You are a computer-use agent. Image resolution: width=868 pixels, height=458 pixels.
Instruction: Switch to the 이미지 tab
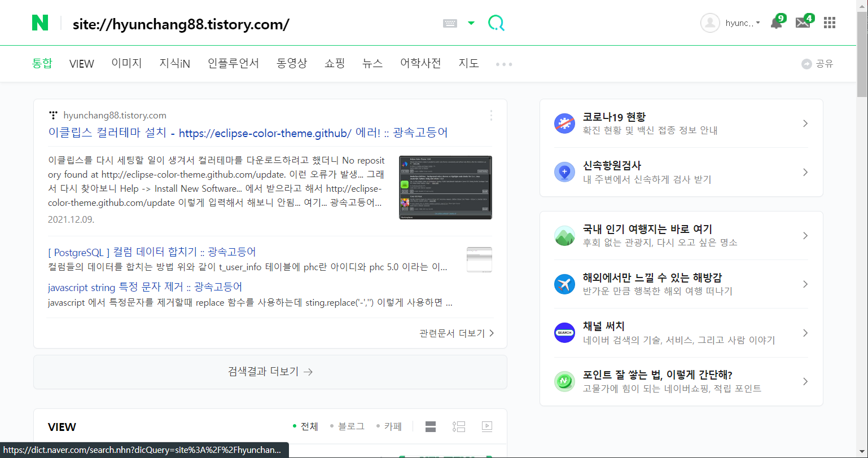tap(126, 63)
